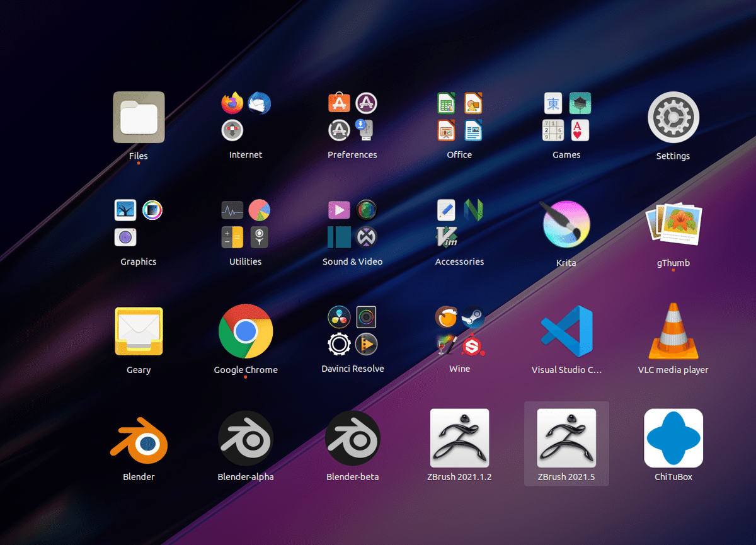Open the Accessories app folder
The height and width of the screenshot is (545, 756).
[460, 224]
